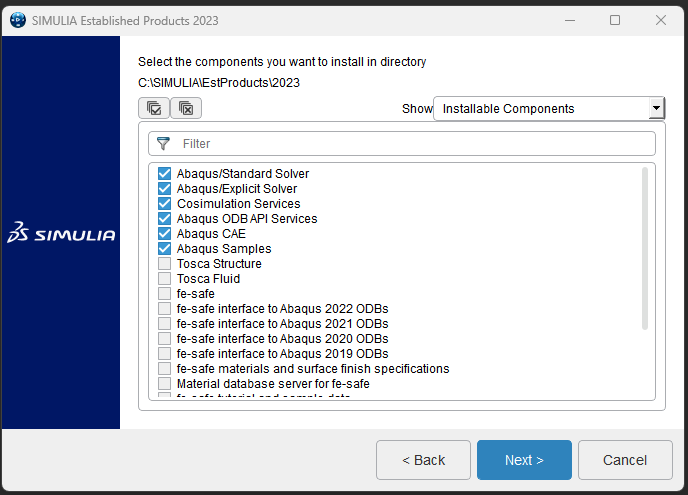Click the Deselect All components icon
Screen dimensions: 688x495
point(186,108)
